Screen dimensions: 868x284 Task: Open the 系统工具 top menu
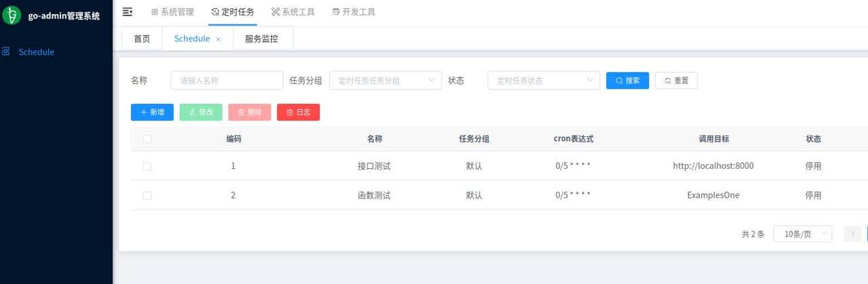pos(293,12)
